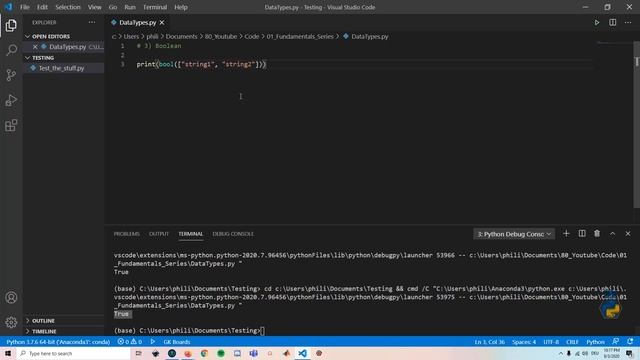Change CRLF end of line sequence

[572, 342]
